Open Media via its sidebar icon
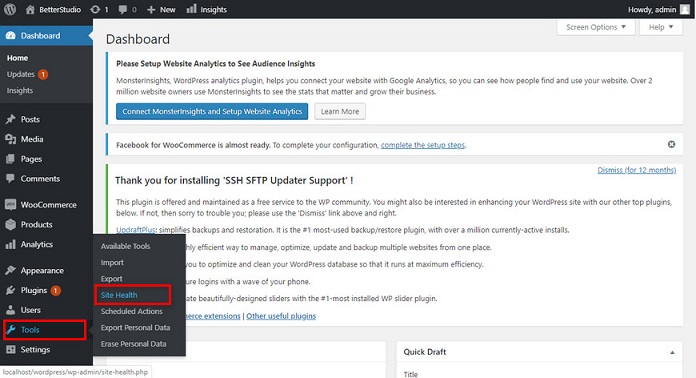This screenshot has height=378, width=696. [x=11, y=139]
